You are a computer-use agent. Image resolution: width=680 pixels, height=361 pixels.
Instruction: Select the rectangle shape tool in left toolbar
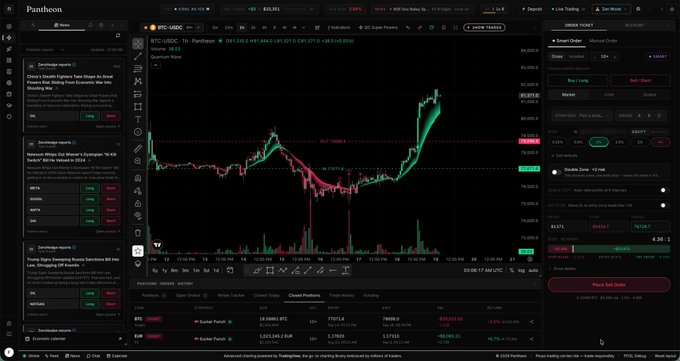point(138,107)
